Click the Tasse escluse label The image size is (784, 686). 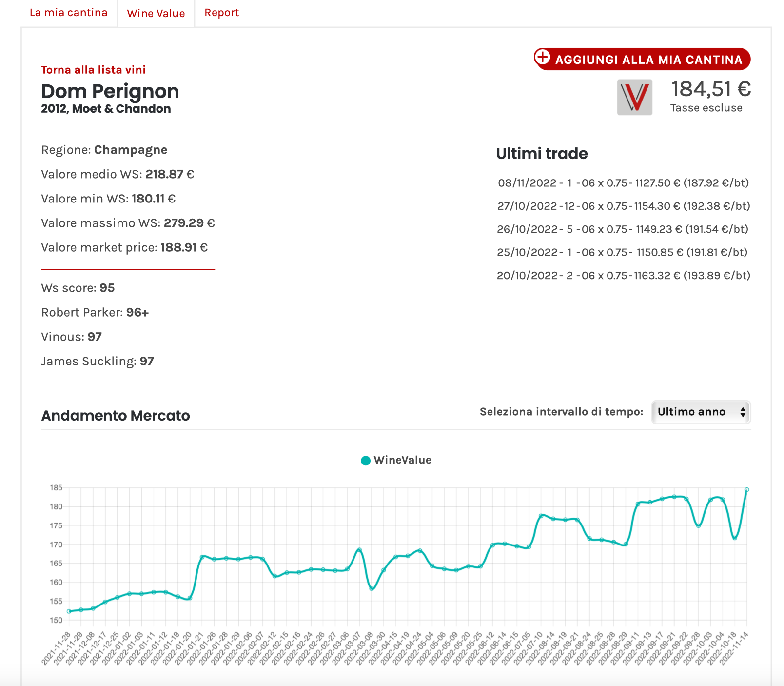pyautogui.click(x=706, y=108)
